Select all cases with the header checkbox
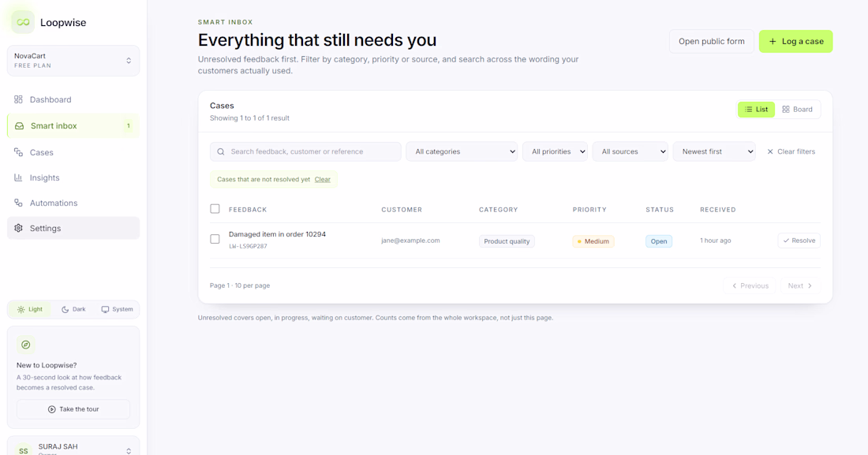 215,209
